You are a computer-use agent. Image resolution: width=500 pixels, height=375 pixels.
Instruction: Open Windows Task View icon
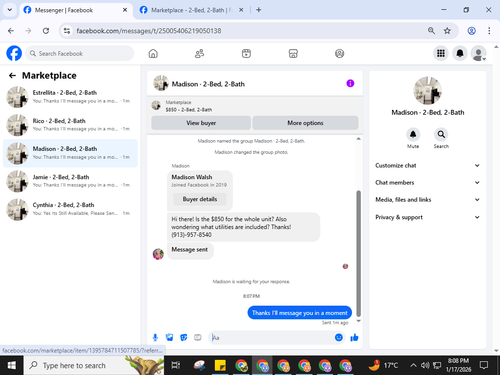(x=175, y=365)
